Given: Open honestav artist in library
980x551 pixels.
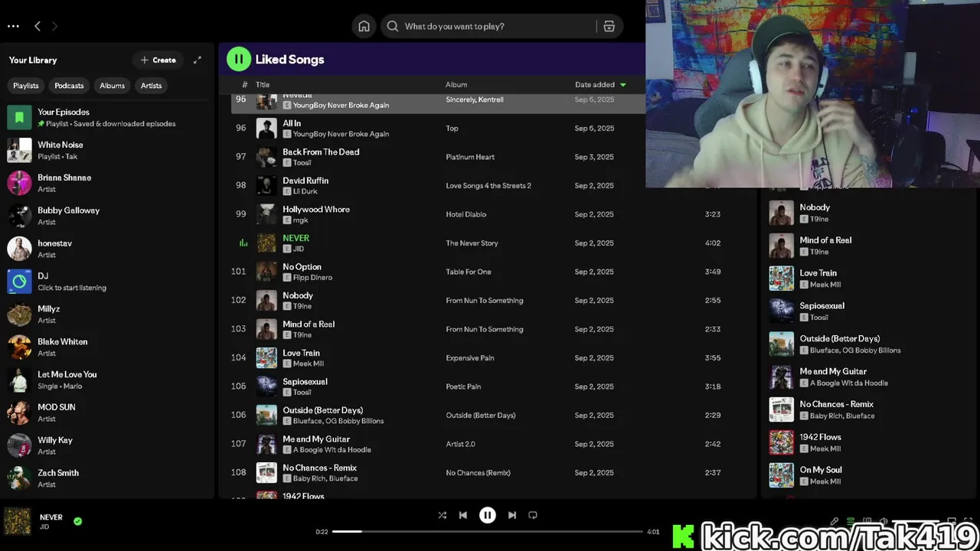Looking at the screenshot, I should pos(107,249).
